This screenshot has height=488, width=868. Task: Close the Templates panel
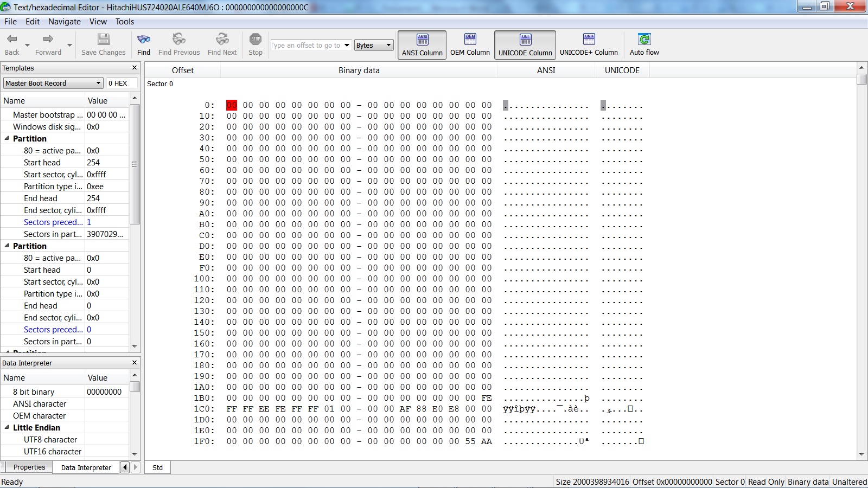(x=135, y=68)
